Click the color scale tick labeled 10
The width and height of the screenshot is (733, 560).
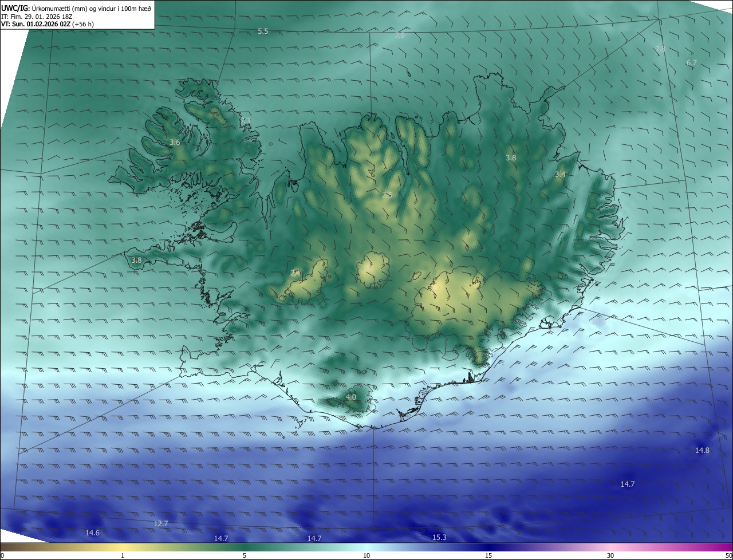click(x=366, y=555)
